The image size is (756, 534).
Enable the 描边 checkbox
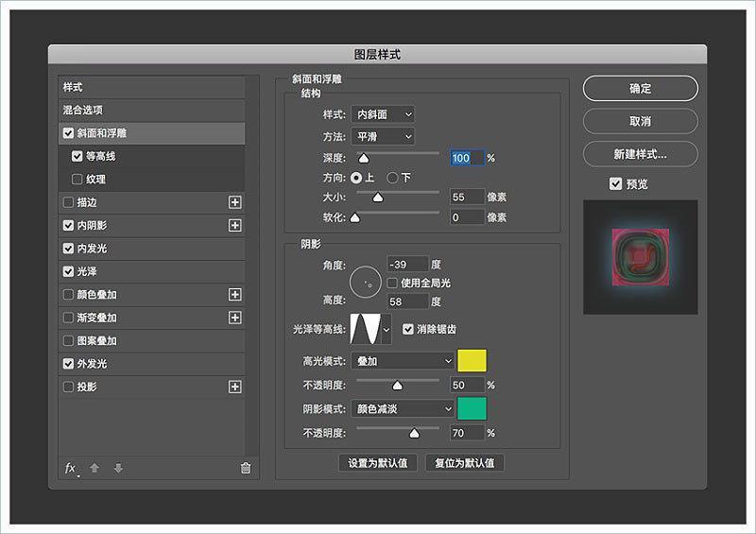coord(68,202)
